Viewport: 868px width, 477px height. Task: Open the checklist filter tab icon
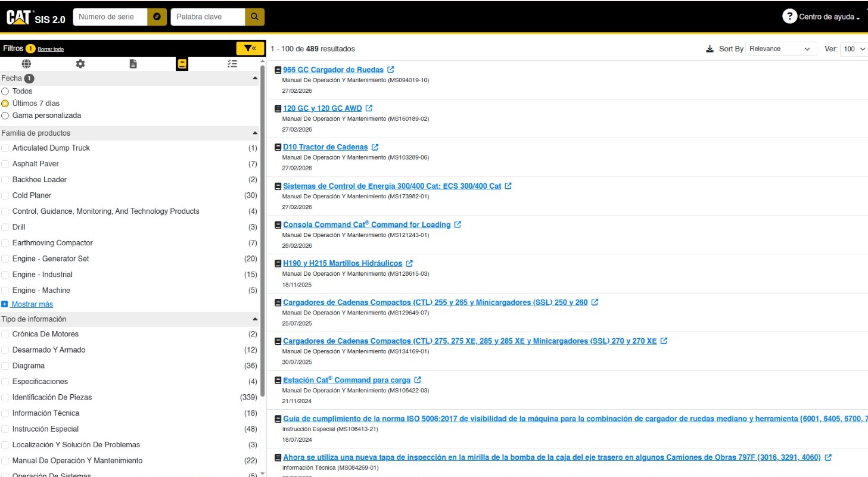[232, 64]
